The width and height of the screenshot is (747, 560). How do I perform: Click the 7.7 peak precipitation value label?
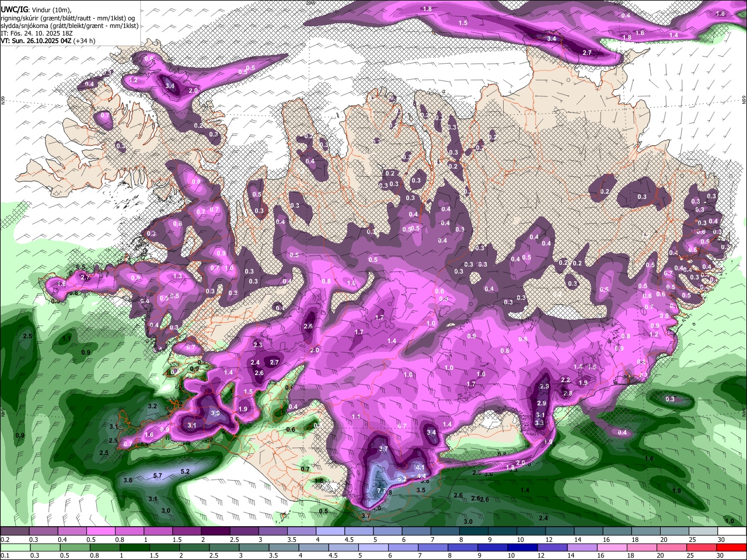pos(381,491)
